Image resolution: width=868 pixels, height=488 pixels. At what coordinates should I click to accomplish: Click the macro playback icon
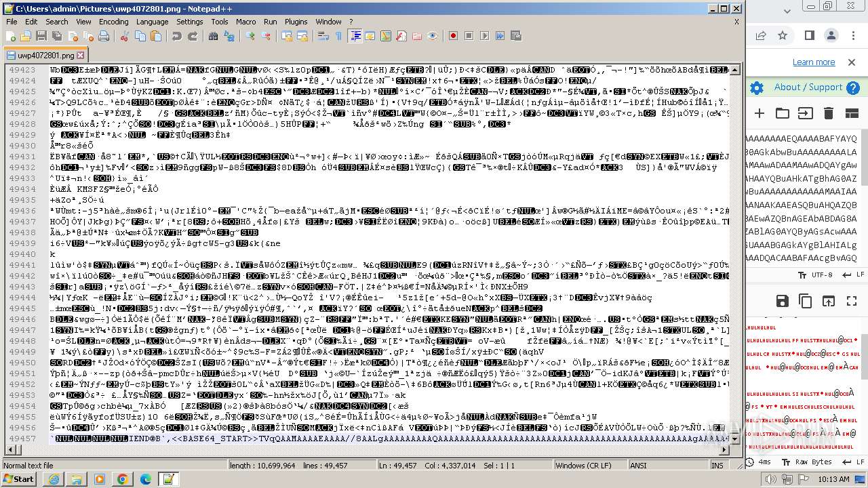485,36
